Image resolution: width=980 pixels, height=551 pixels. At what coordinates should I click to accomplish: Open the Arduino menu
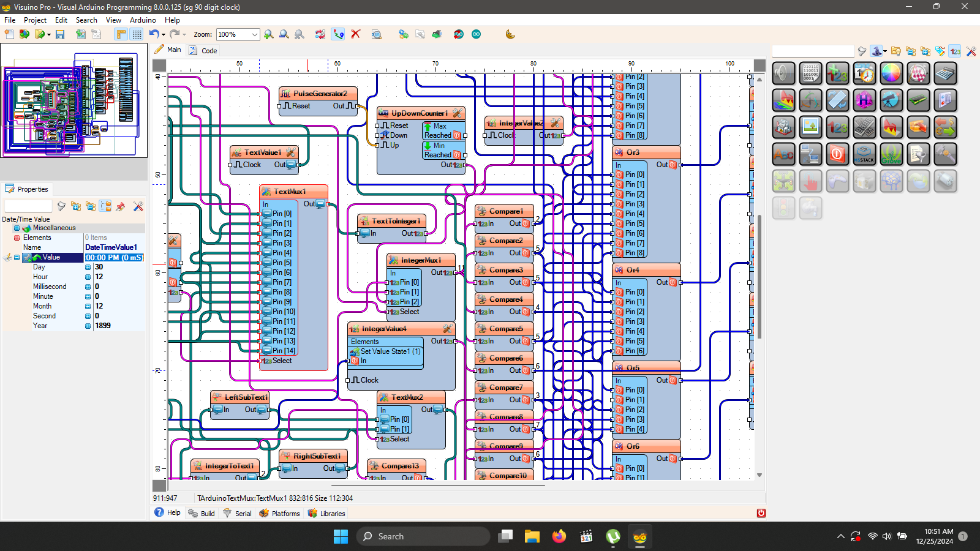click(143, 20)
